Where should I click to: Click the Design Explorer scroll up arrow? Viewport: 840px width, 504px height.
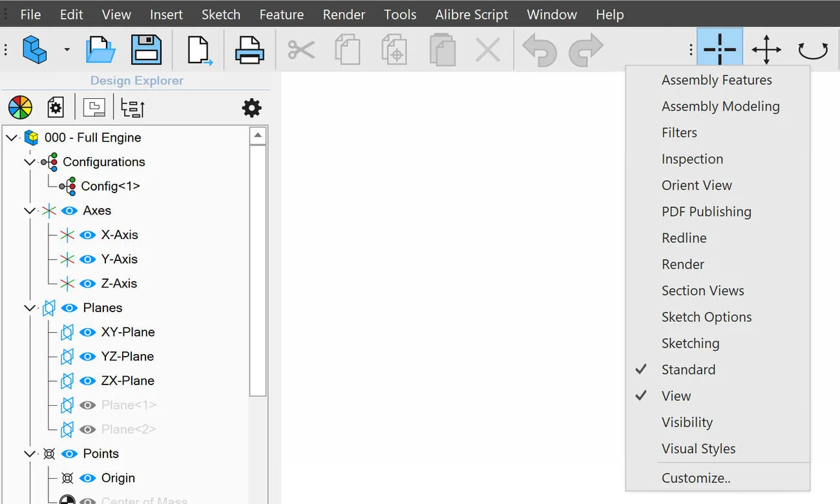click(258, 136)
